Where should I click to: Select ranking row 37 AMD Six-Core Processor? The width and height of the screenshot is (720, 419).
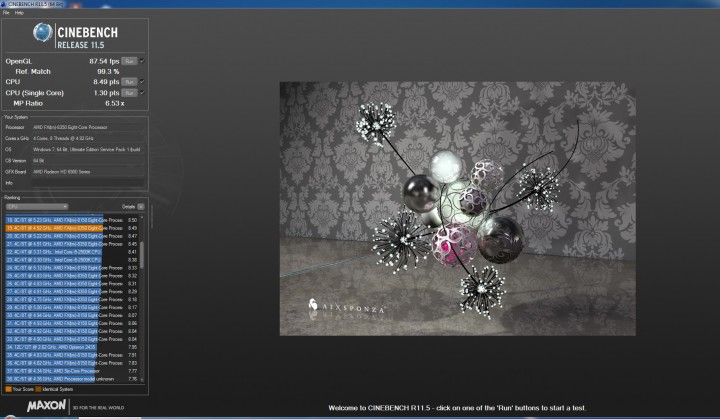[72, 371]
